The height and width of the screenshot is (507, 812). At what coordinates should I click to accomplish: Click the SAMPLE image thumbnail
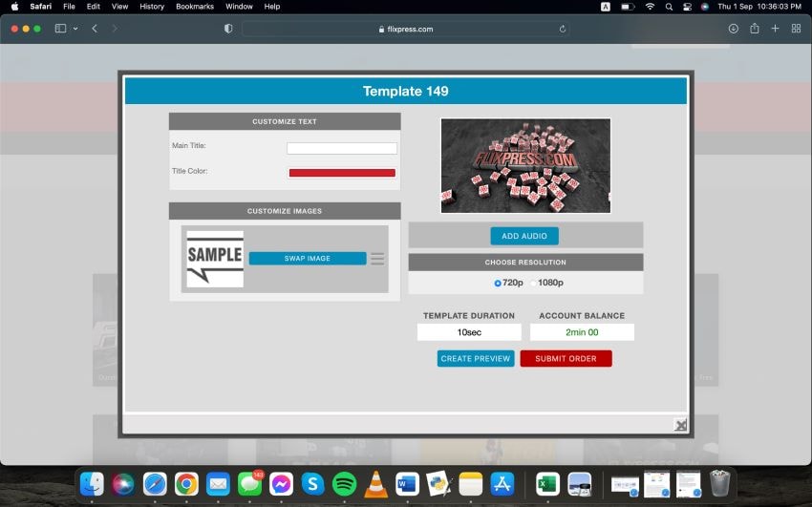[215, 259]
